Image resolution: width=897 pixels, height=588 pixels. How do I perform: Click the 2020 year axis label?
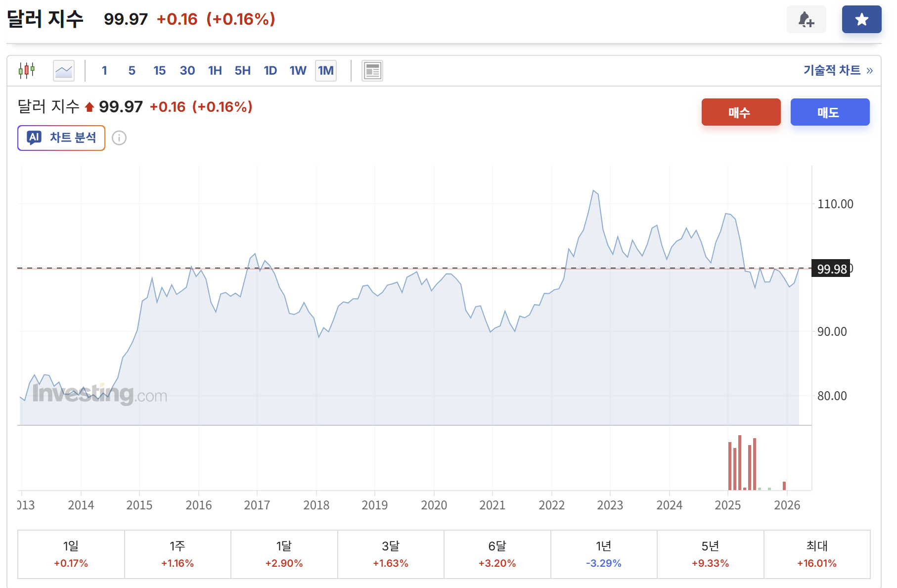(434, 505)
